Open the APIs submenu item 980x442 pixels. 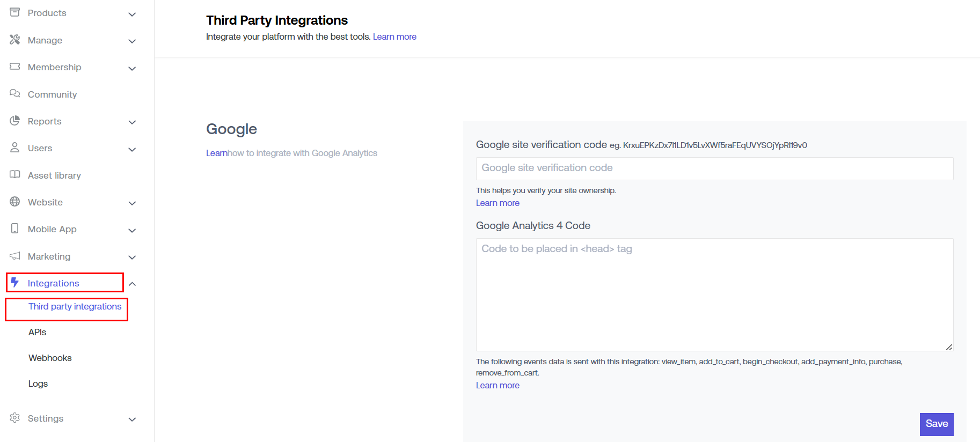point(38,332)
